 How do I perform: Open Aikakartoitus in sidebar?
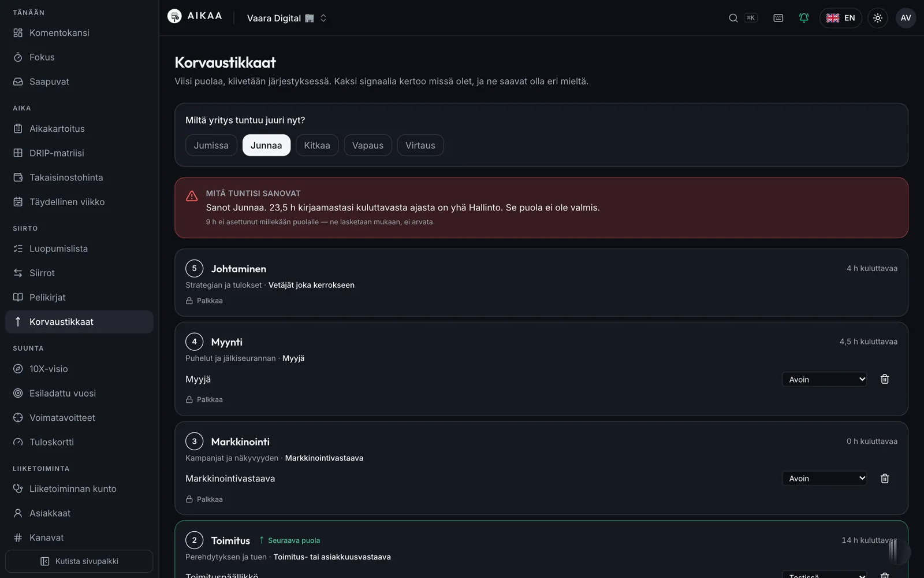pyautogui.click(x=79, y=129)
